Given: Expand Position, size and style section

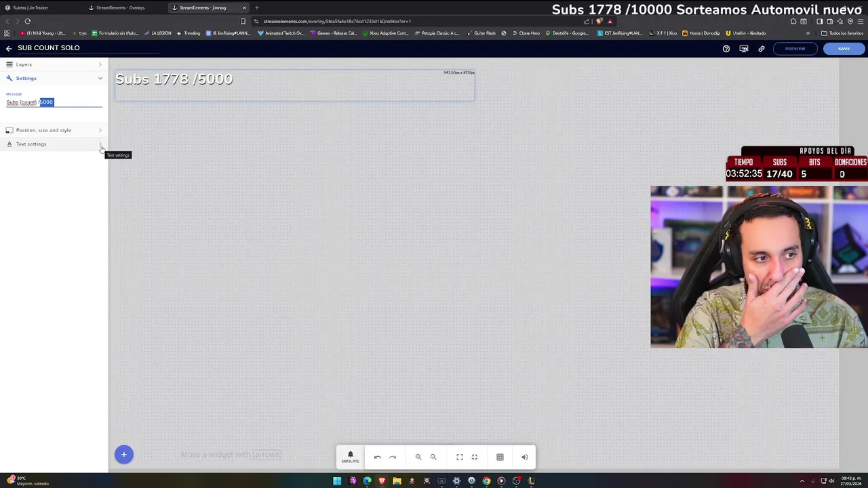Looking at the screenshot, I should [100, 130].
